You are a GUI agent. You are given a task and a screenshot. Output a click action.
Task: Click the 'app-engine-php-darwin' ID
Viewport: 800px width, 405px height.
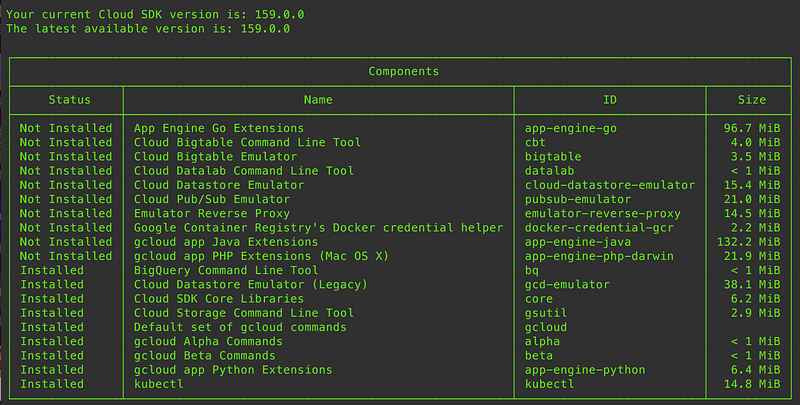(x=599, y=257)
